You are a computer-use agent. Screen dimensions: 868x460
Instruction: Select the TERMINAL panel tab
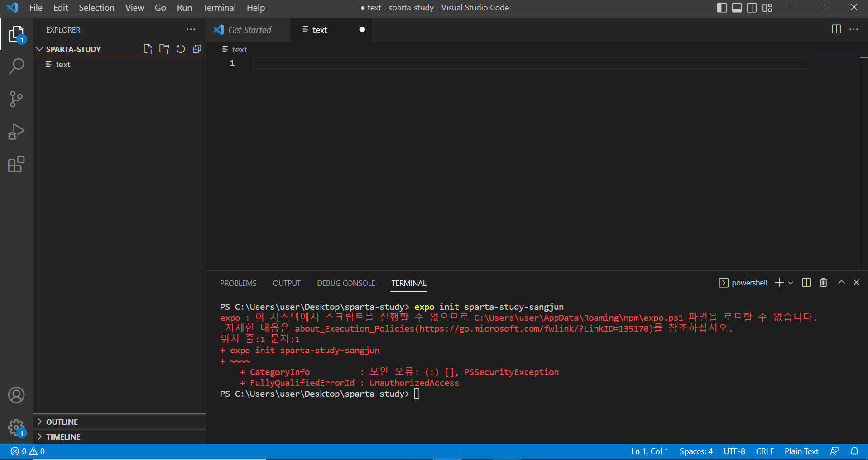pos(409,283)
